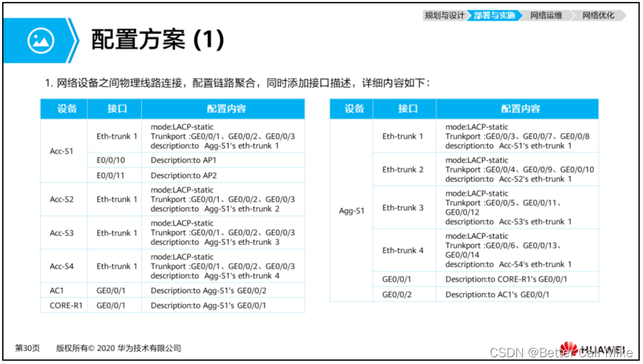Click the Eth-trunk 1 cell in Acc-S1 row

click(x=115, y=136)
